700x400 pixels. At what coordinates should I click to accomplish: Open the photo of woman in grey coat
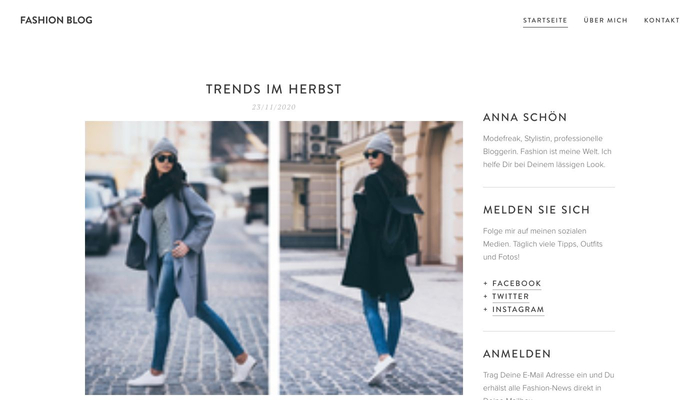(x=177, y=258)
